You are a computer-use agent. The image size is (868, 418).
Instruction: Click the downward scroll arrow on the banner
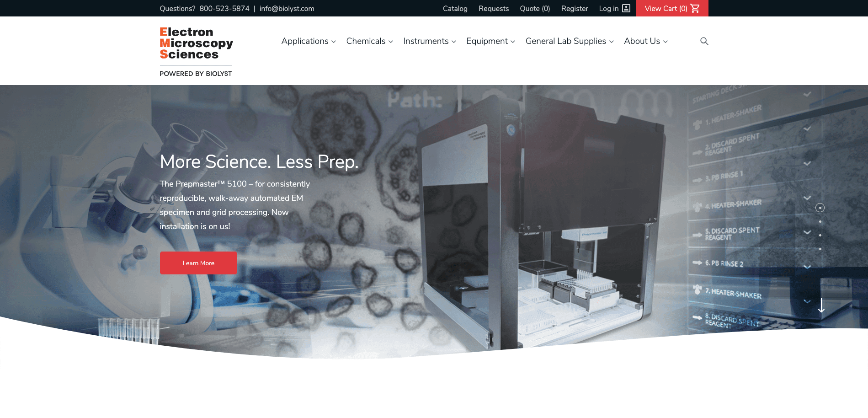coord(821,305)
